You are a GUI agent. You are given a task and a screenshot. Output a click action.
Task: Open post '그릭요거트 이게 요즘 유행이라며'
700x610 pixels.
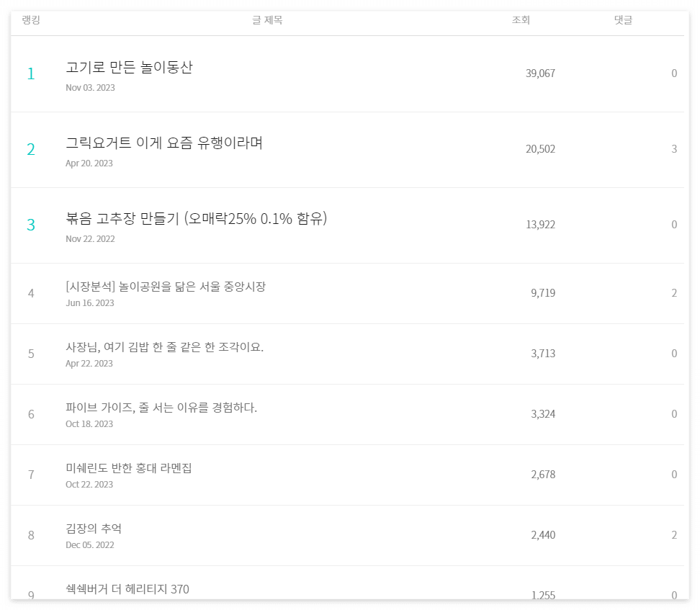pos(163,143)
